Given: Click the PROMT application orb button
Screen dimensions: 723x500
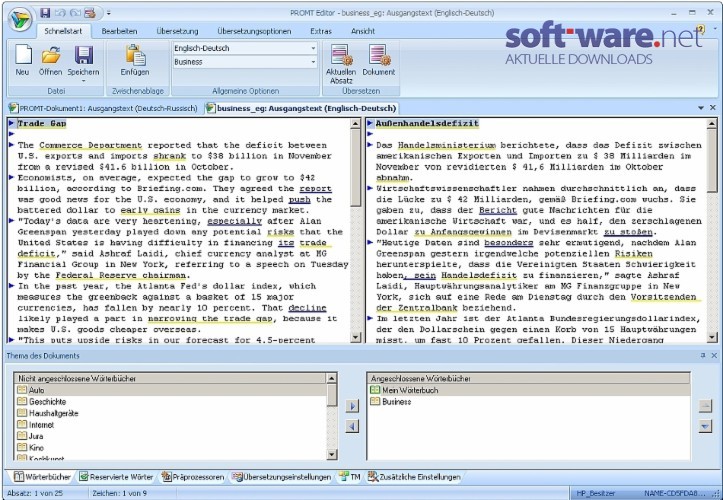Looking at the screenshot, I should point(19,19).
